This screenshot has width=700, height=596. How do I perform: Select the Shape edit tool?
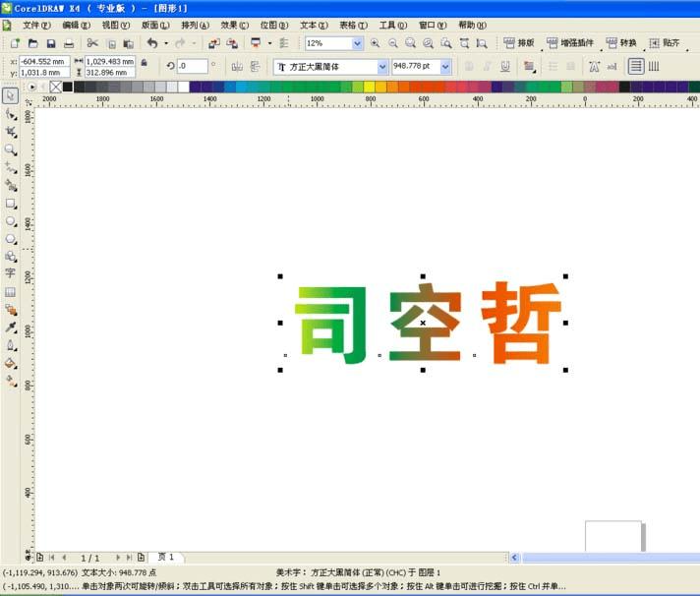point(10,114)
